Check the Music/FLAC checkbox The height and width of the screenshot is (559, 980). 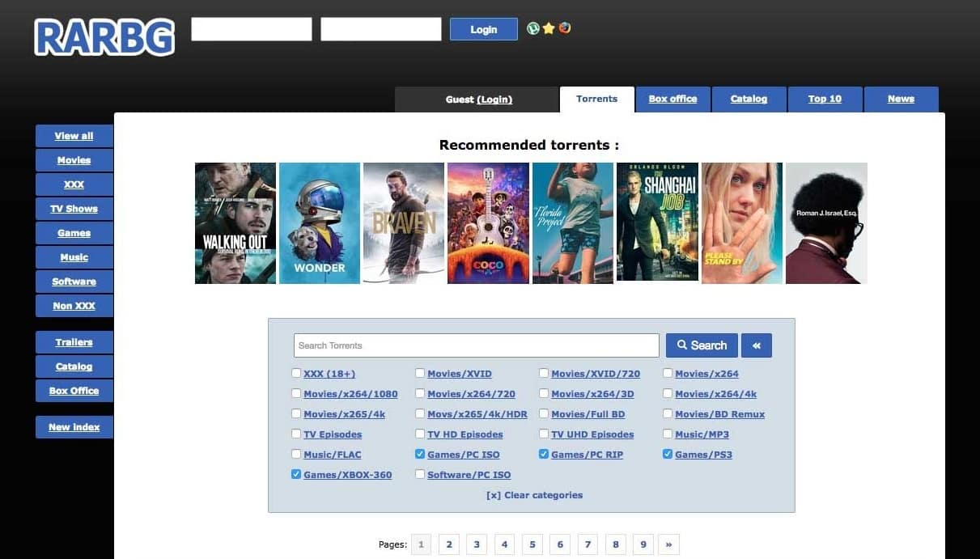(x=296, y=455)
